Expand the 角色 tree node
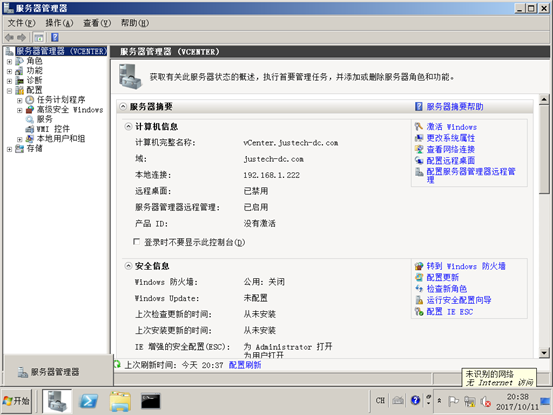The image size is (553, 415). [10, 62]
